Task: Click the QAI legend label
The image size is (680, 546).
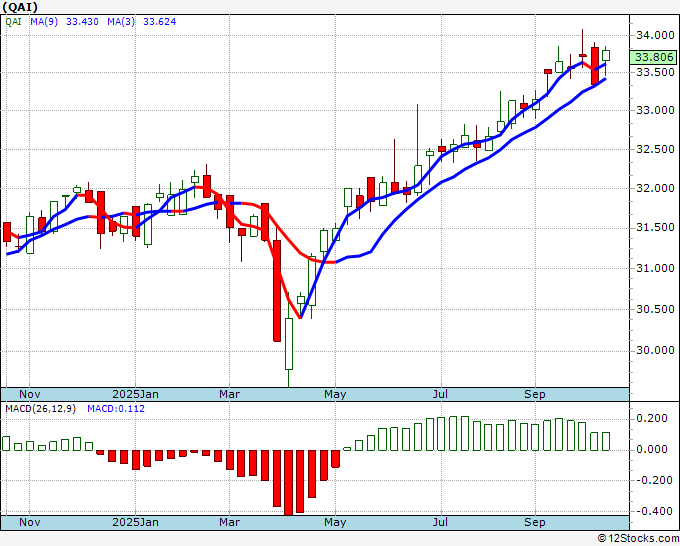Action: pos(13,22)
